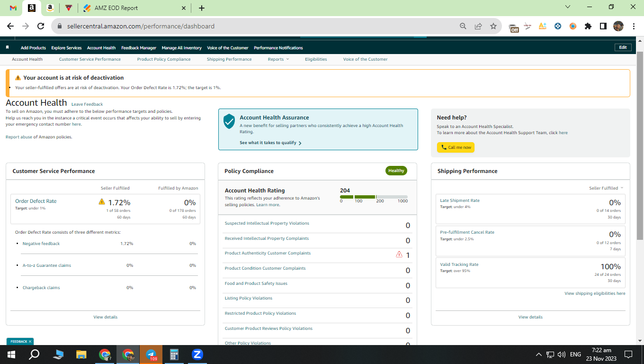Go to Manage All Inventory

point(181,48)
